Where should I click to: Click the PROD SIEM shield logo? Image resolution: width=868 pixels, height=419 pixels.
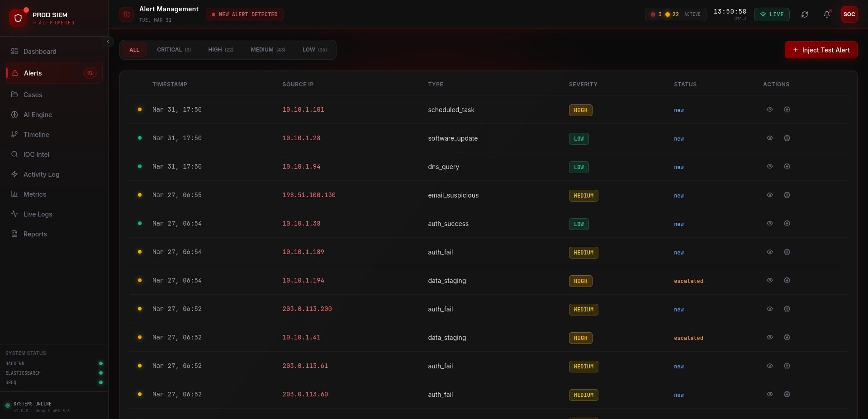pos(18,18)
